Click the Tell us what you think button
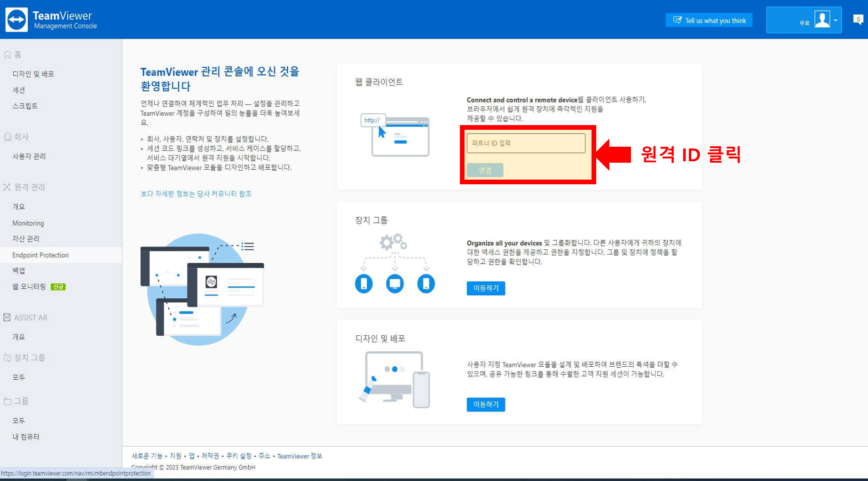The image size is (868, 481). pyautogui.click(x=709, y=20)
